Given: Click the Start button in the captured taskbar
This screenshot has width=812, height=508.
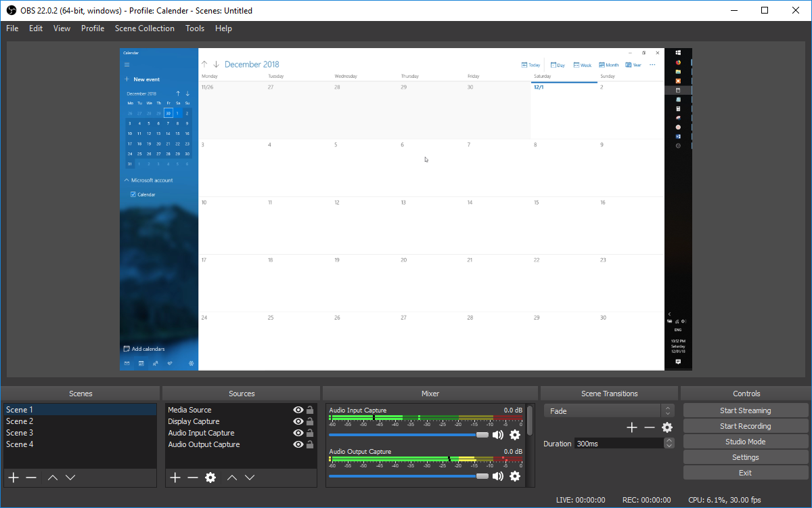Looking at the screenshot, I should pyautogui.click(x=678, y=51).
